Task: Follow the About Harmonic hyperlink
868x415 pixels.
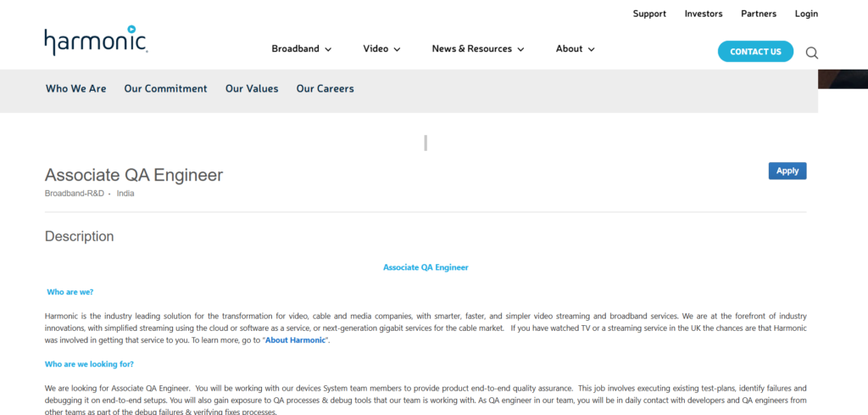Action: (x=296, y=339)
